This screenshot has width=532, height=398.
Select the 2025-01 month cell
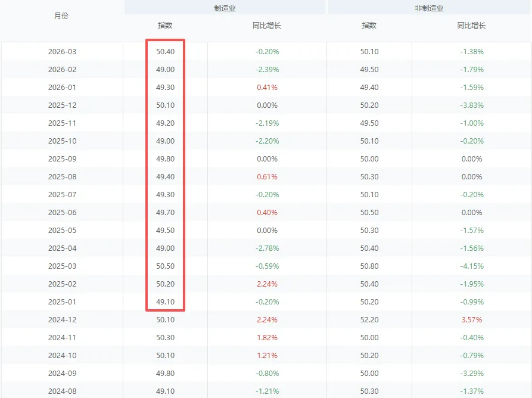point(62,302)
